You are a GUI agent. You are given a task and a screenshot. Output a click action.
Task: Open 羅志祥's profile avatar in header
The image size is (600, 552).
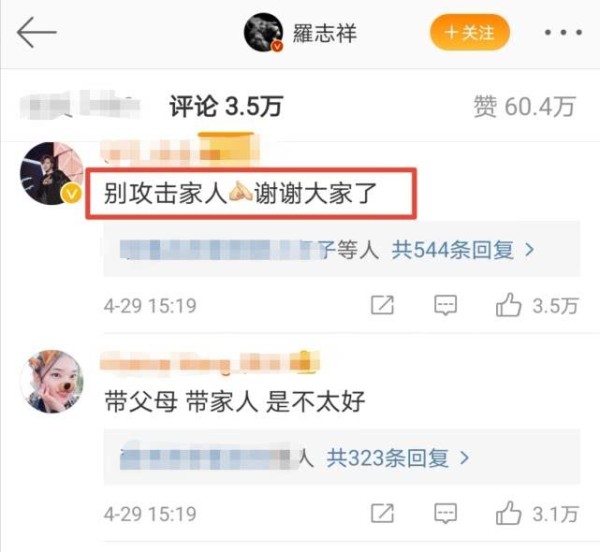point(263,33)
